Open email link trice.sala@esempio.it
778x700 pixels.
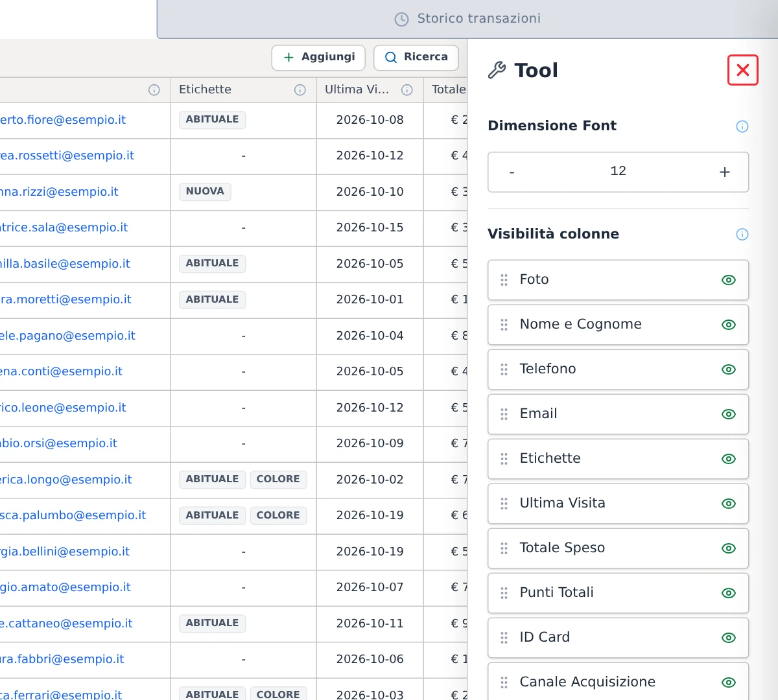[64, 227]
